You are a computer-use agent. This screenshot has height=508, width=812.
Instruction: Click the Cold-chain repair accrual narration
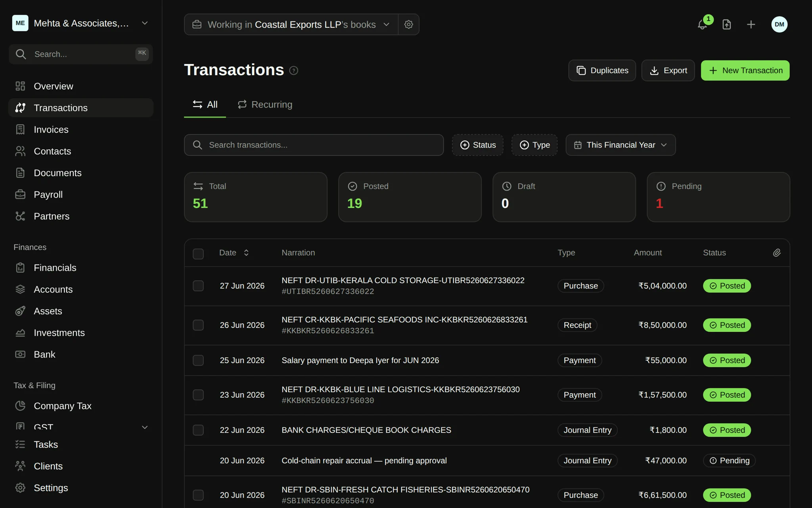(x=364, y=461)
